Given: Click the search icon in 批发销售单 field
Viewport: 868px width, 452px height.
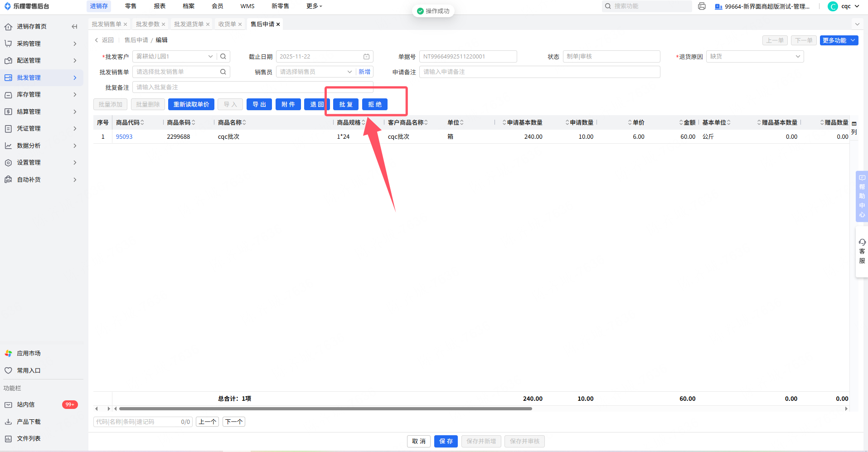Looking at the screenshot, I should (223, 72).
